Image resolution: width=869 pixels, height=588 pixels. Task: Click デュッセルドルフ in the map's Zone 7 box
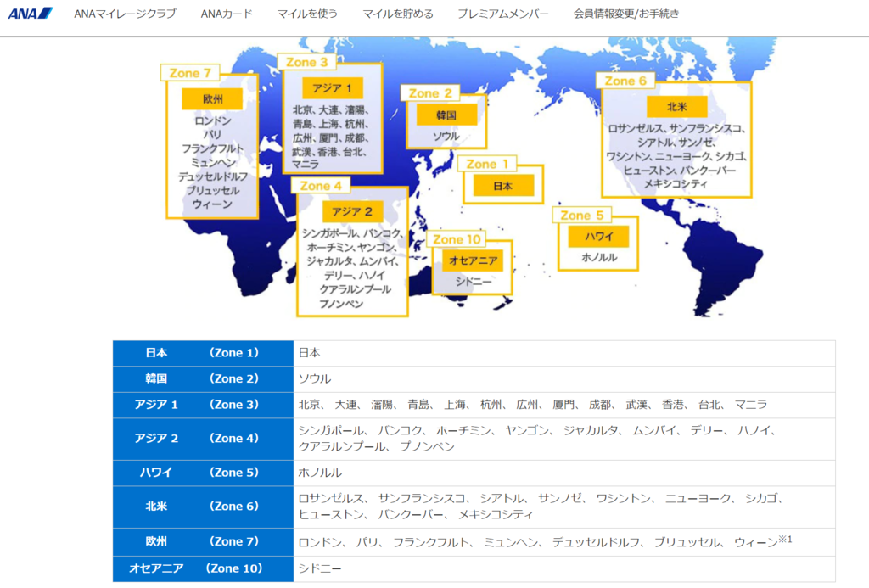point(212,176)
